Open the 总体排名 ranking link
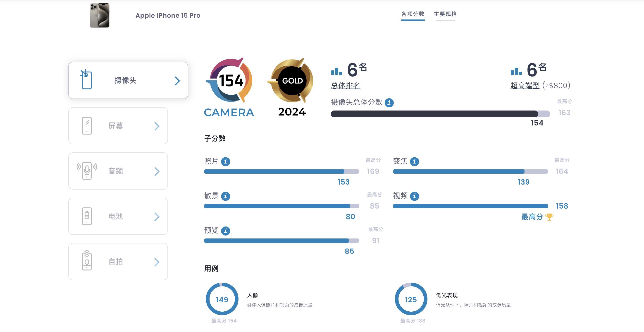The image size is (644, 332). click(x=345, y=86)
